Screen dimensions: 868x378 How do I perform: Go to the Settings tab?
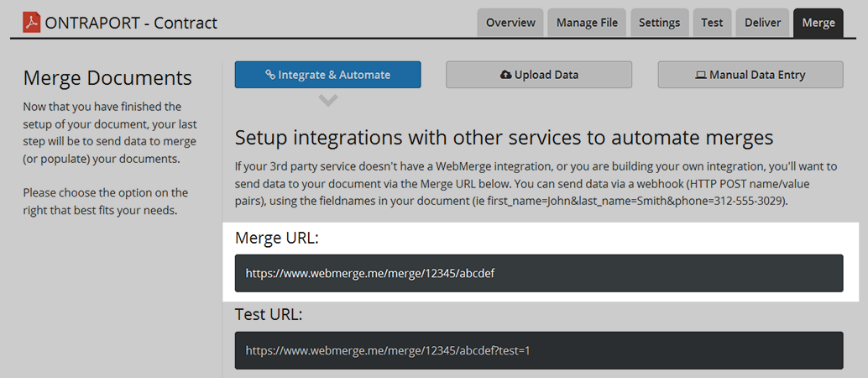(659, 23)
